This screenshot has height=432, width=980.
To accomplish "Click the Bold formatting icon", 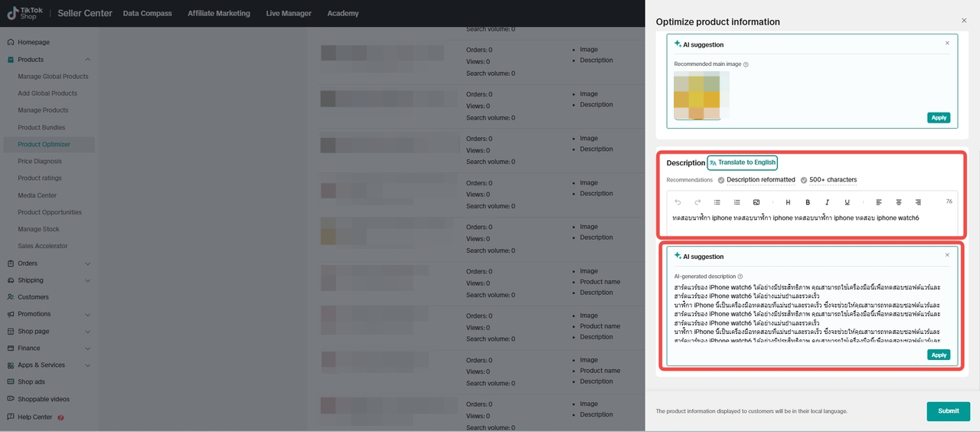I will pos(808,202).
